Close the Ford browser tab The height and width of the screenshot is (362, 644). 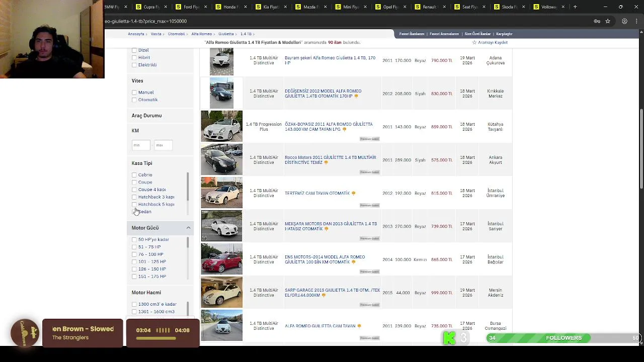205,7
